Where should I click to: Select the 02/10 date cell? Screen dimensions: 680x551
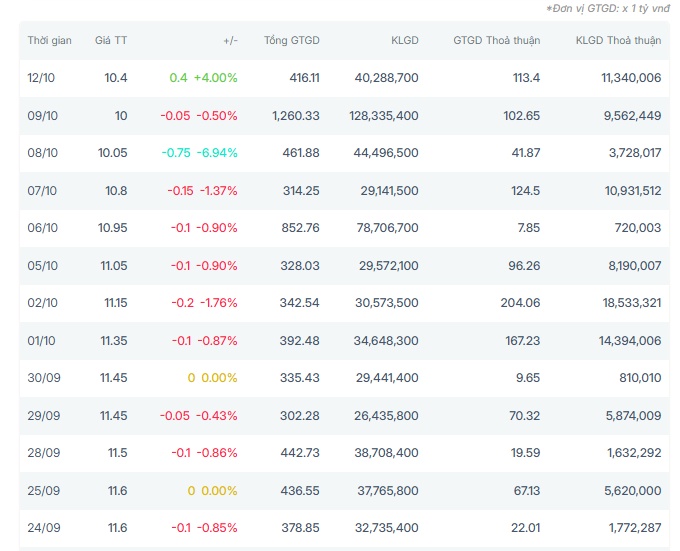click(x=42, y=303)
